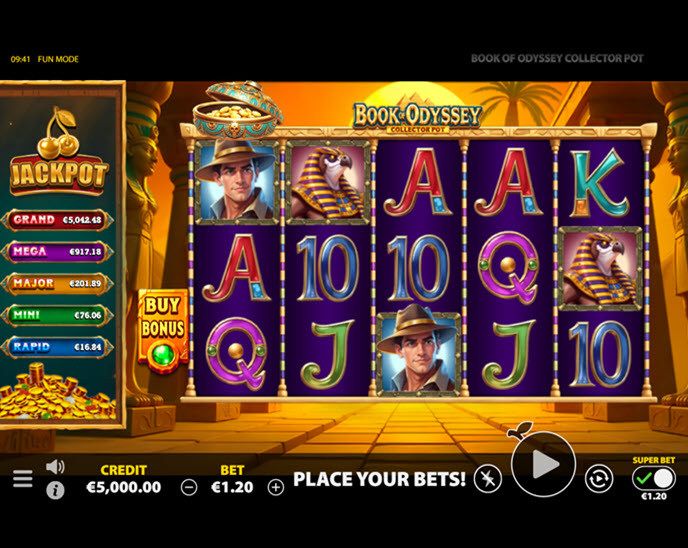Image resolution: width=688 pixels, height=548 pixels.
Task: Enable turbo spin lightning icon
Action: (x=487, y=479)
